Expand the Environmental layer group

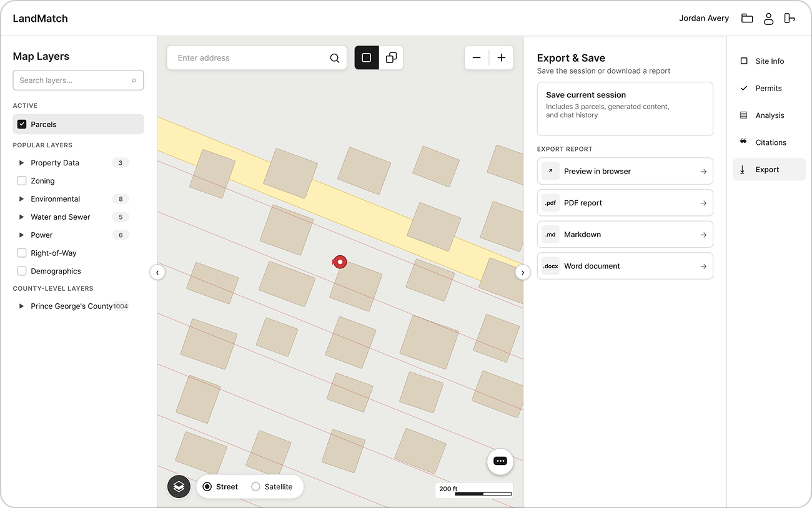point(22,199)
